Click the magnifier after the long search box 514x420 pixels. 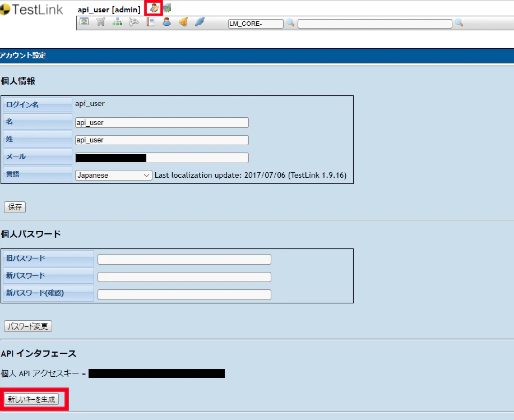point(459,22)
